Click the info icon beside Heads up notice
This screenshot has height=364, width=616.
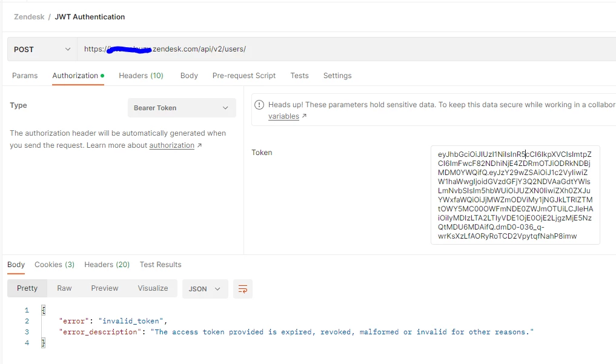point(259,105)
